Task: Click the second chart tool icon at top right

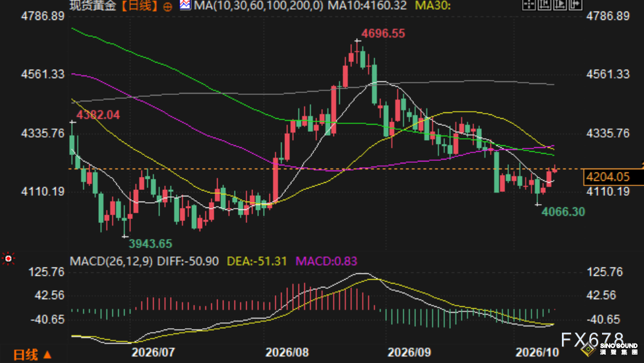Action: pyautogui.click(x=544, y=5)
